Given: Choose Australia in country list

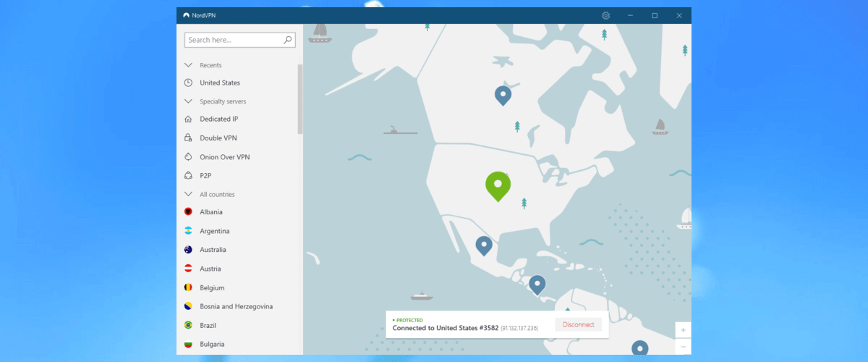Looking at the screenshot, I should pos(213,250).
